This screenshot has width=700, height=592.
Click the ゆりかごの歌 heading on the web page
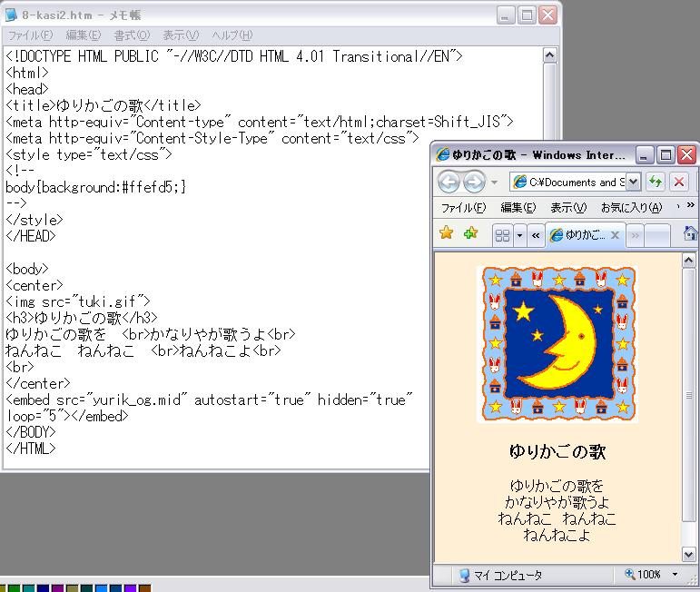point(557,452)
